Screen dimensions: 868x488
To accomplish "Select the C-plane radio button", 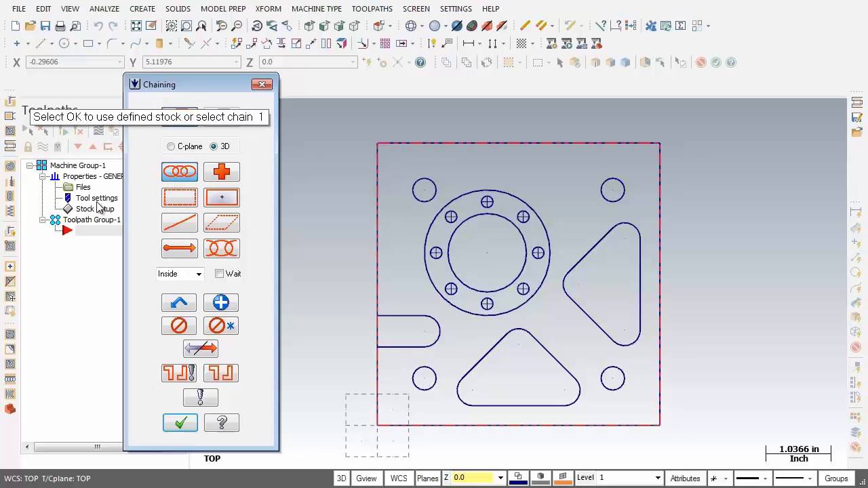I will click(171, 146).
